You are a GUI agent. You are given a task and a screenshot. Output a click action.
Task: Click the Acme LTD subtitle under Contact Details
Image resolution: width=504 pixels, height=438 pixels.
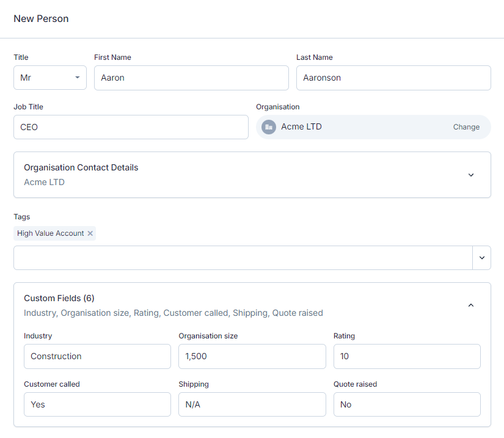[45, 182]
